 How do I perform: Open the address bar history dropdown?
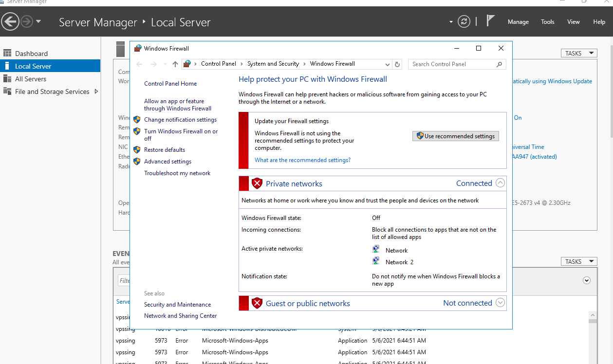coord(388,64)
